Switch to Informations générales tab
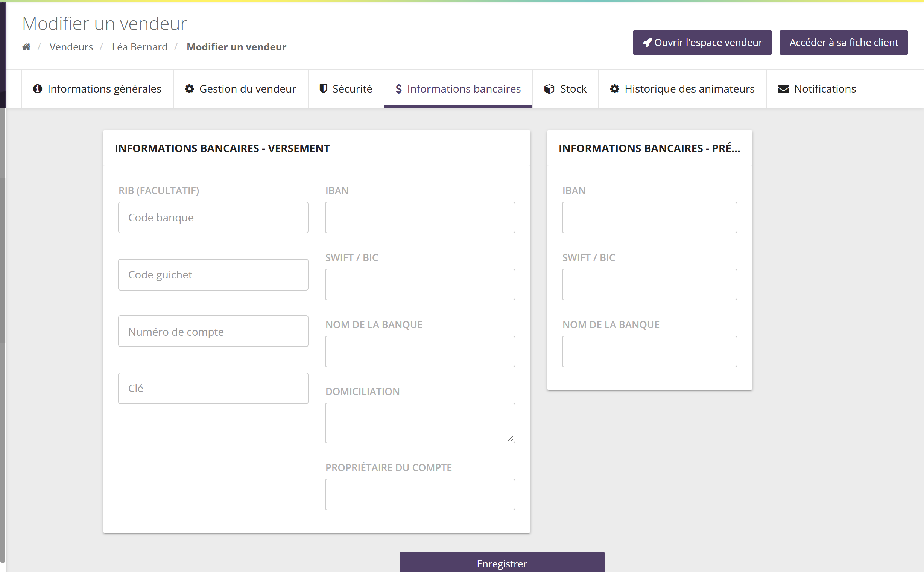This screenshot has height=572, width=924. pos(97,89)
